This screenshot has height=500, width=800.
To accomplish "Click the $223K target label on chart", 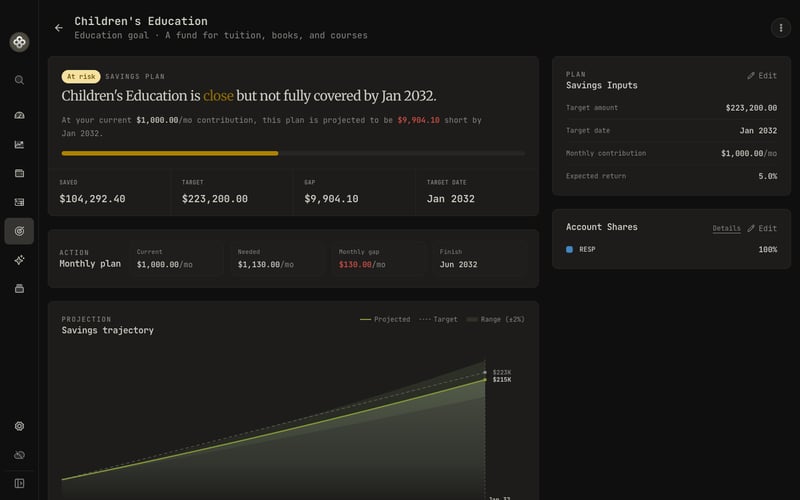I will point(502,372).
